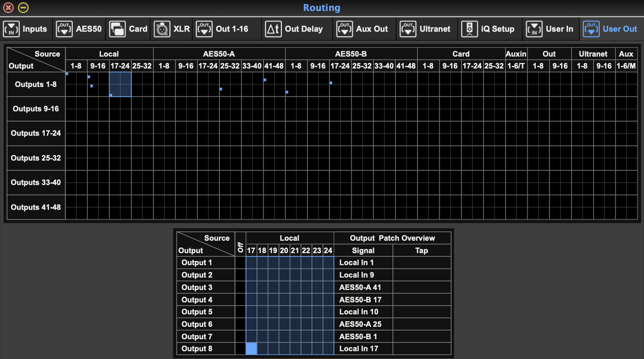Select AES50-B 1-8 block for Outputs 1-8

click(x=296, y=84)
